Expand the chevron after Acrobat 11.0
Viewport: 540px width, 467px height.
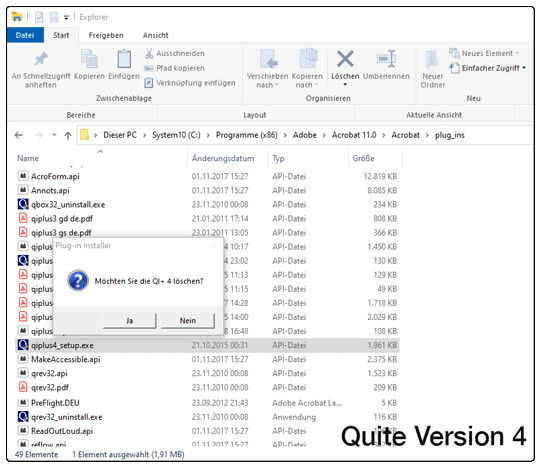[384, 135]
